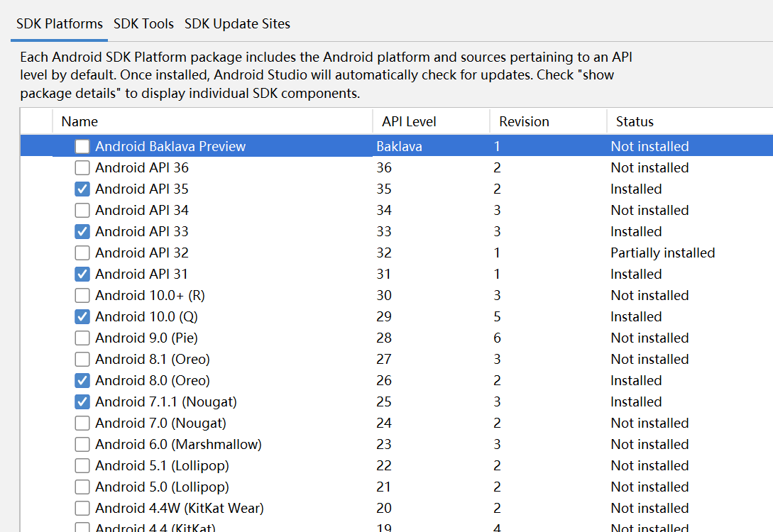Click API level cell '36'
The width and height of the screenshot is (773, 532).
tap(384, 167)
